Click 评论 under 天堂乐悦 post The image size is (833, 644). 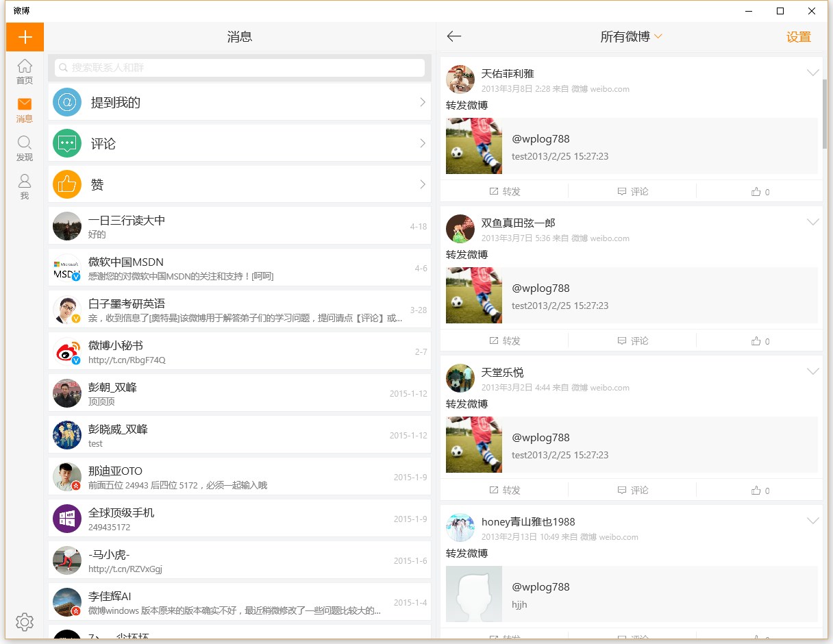[x=633, y=491]
